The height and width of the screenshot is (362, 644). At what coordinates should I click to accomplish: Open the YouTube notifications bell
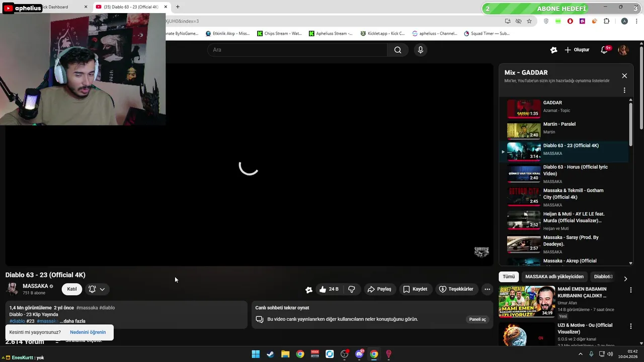[x=605, y=50]
